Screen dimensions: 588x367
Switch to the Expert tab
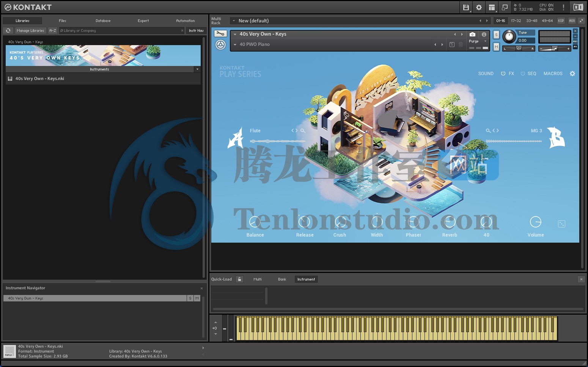[143, 21]
